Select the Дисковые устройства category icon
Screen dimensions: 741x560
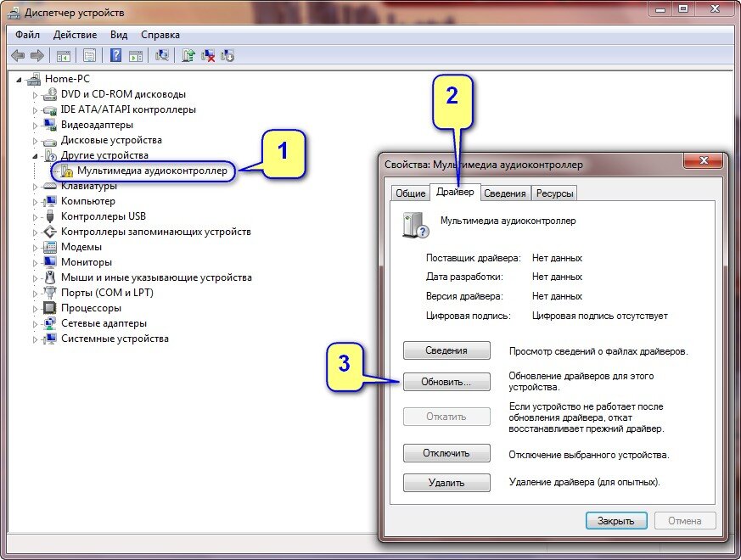(49, 141)
